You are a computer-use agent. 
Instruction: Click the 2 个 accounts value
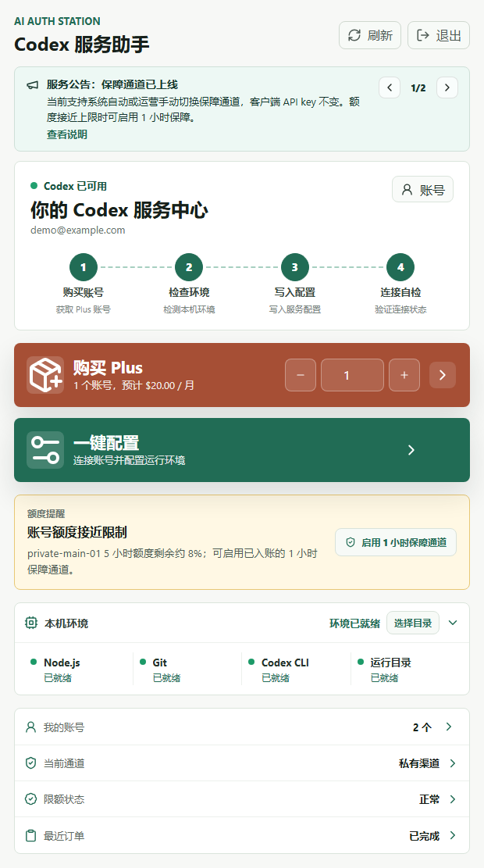point(422,727)
